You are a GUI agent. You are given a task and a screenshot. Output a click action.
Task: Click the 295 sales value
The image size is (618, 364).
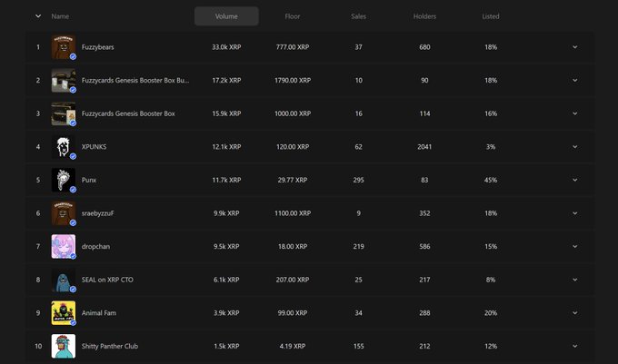358,180
